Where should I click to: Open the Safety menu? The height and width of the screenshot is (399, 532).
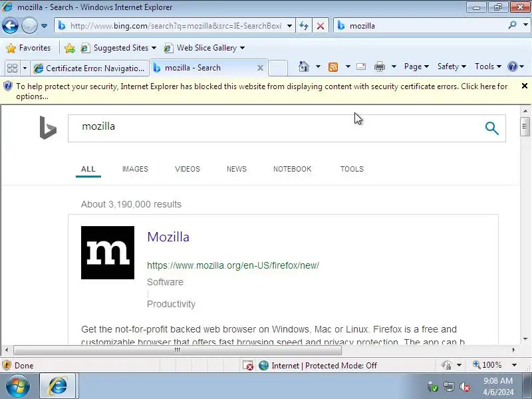pyautogui.click(x=452, y=66)
